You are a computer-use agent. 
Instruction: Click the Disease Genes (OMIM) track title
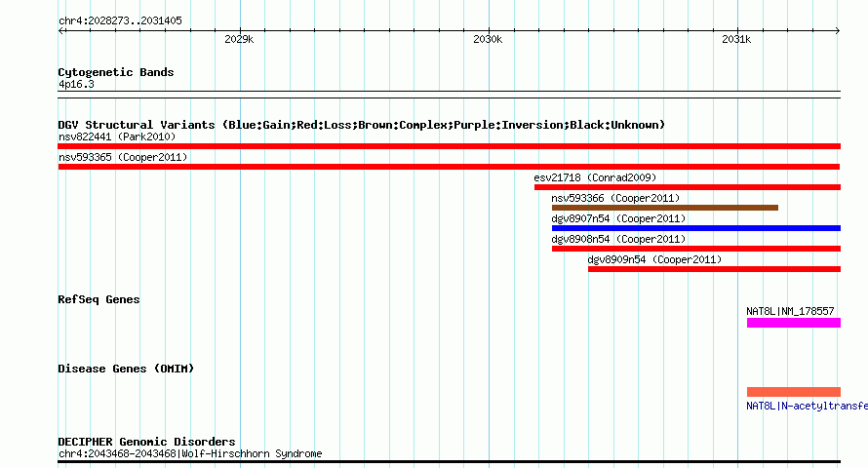pos(126,369)
